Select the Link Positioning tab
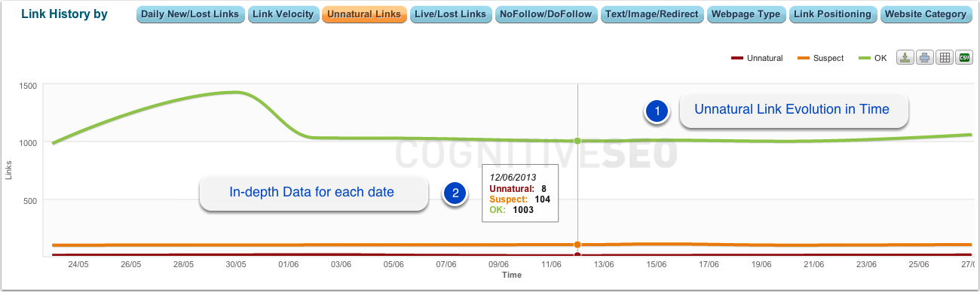The image size is (980, 292). coord(833,14)
